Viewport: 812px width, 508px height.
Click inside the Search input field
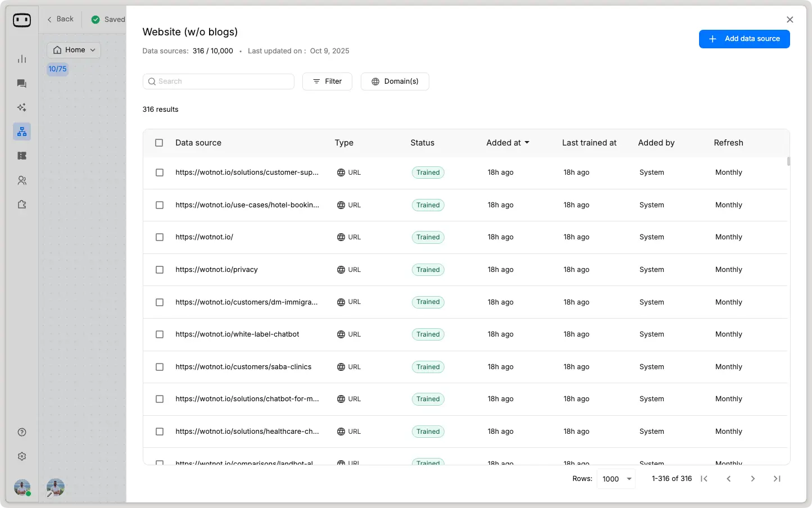coord(218,81)
